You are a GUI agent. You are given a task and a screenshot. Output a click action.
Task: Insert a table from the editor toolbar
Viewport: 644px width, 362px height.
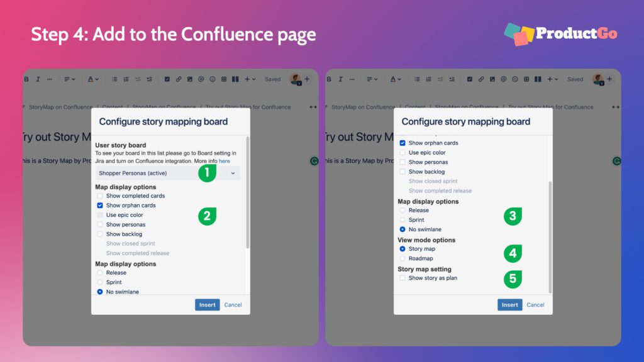[x=223, y=79]
